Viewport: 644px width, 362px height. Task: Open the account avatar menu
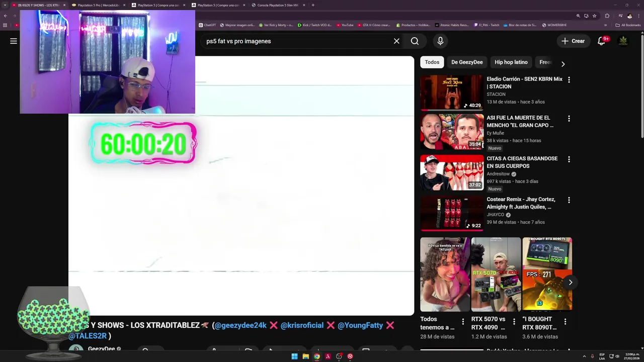click(x=623, y=41)
